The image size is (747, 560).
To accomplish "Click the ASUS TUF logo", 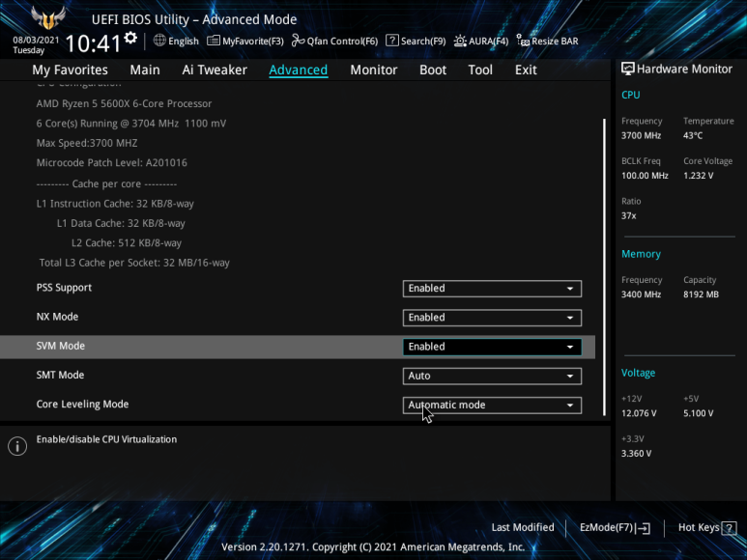I will click(x=48, y=17).
